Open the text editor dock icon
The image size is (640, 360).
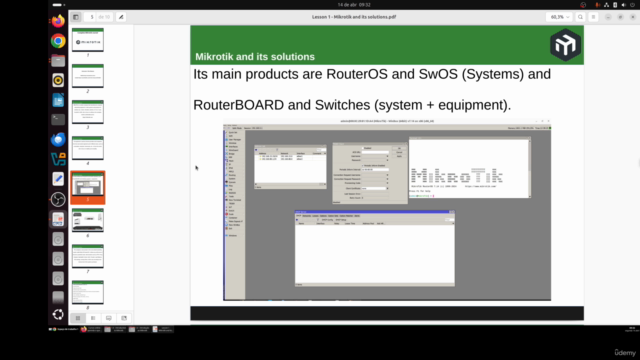click(58, 179)
